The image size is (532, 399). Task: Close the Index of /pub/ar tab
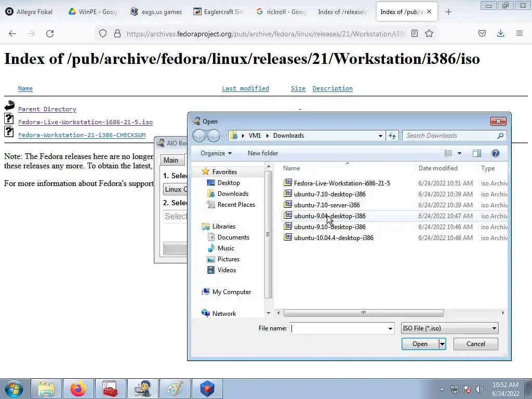pos(429,11)
